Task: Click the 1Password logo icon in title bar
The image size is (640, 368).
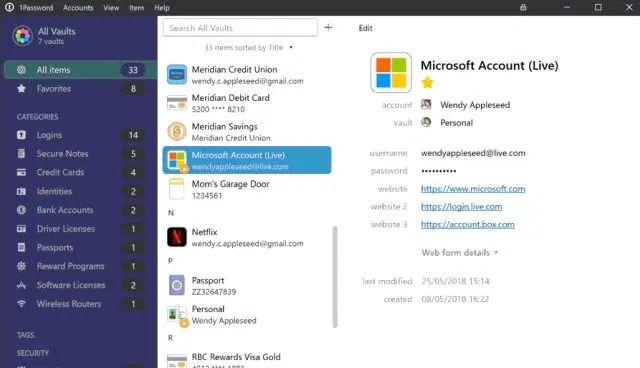Action: pos(9,7)
